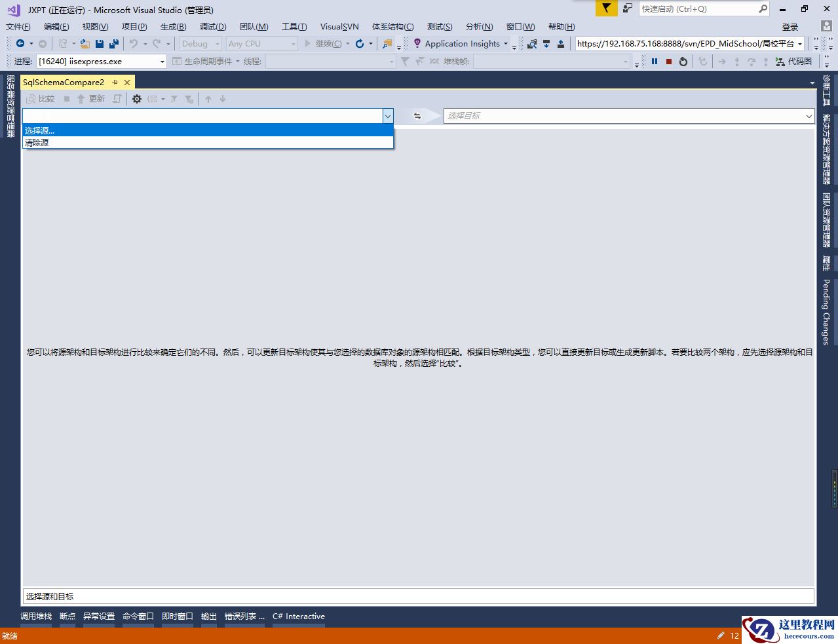Viewport: 838px width, 644px height.
Task: Open the restart icon dropdown arrow
Action: click(x=371, y=44)
